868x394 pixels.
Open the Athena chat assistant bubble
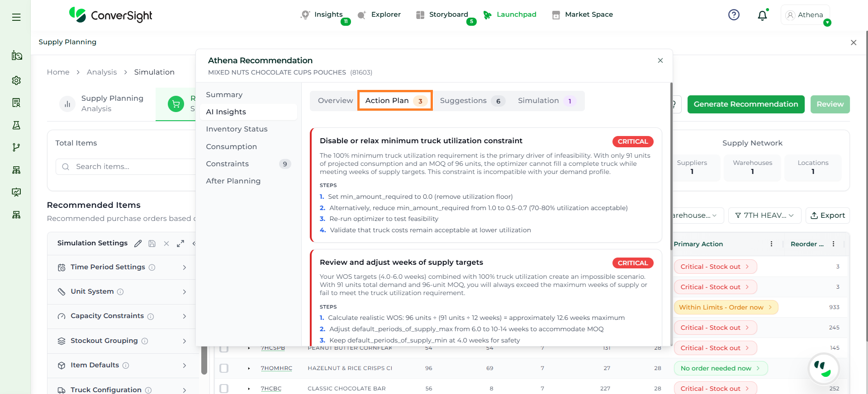point(823,368)
